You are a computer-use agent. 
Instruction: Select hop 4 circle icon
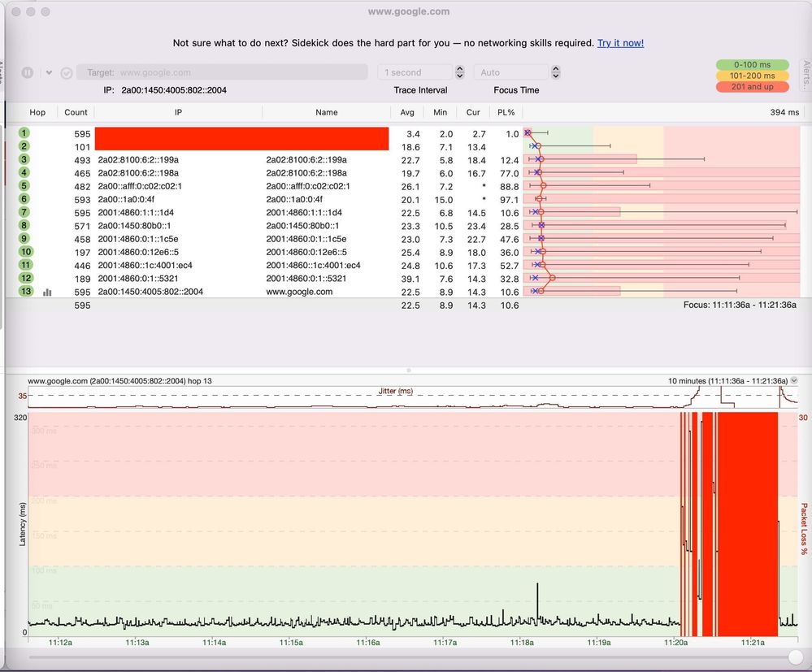(x=24, y=172)
